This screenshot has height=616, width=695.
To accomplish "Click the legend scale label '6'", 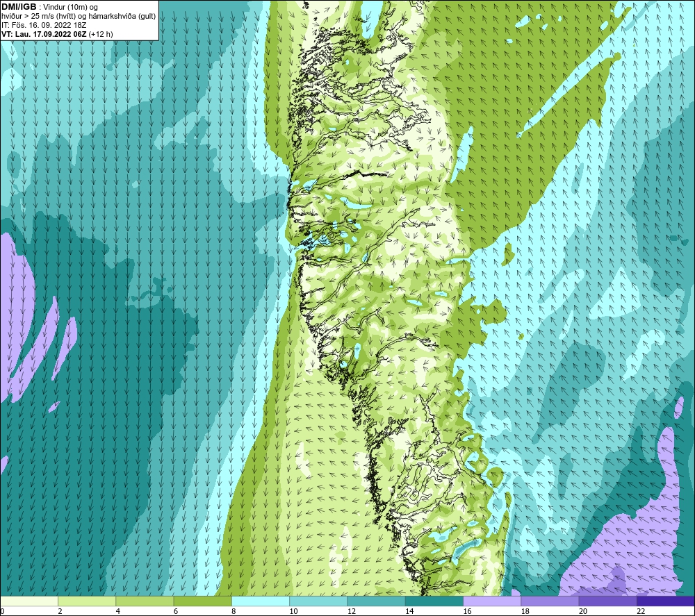I will [x=176, y=612].
